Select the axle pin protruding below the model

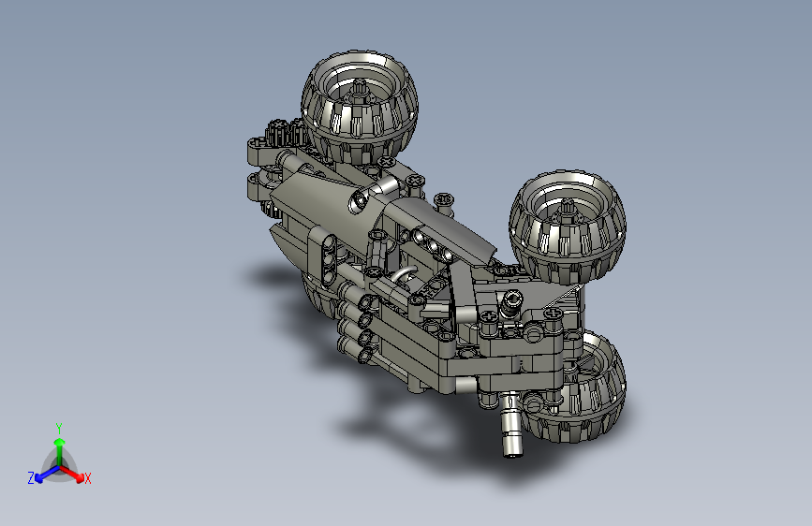511,425
